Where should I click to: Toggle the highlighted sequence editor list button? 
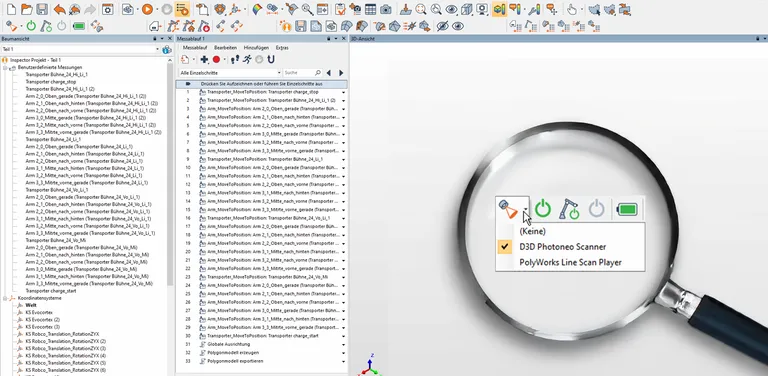[x=182, y=9]
